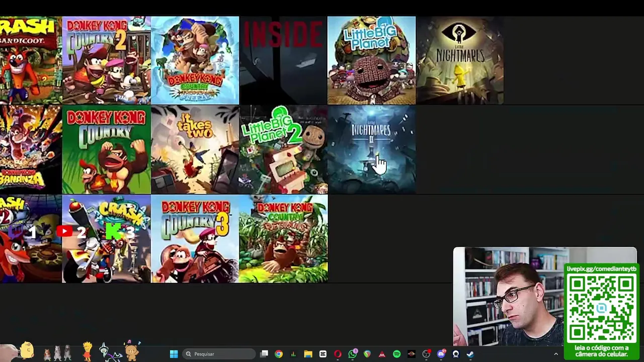Click the YouTube logo overlay

[64, 231]
